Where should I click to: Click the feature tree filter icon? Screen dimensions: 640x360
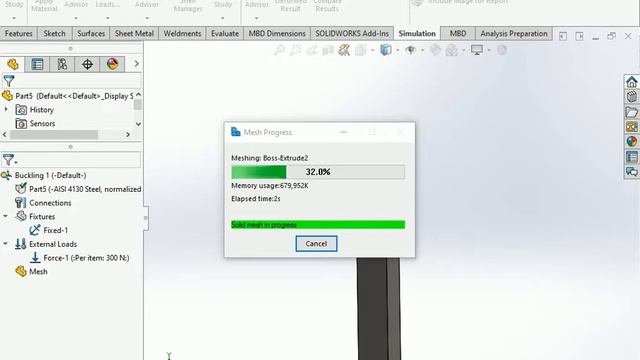(x=9, y=80)
